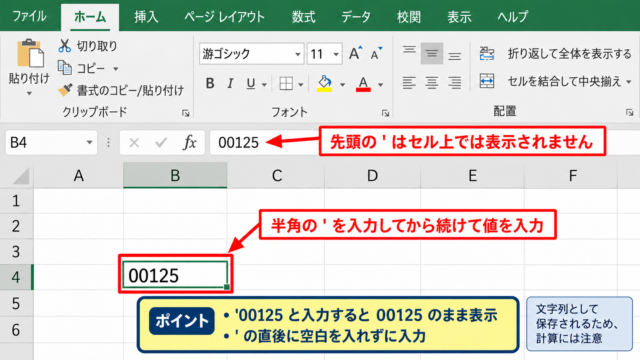Open the ヘルプ (Help) tab
The width and height of the screenshot is (640, 360).
point(513,17)
